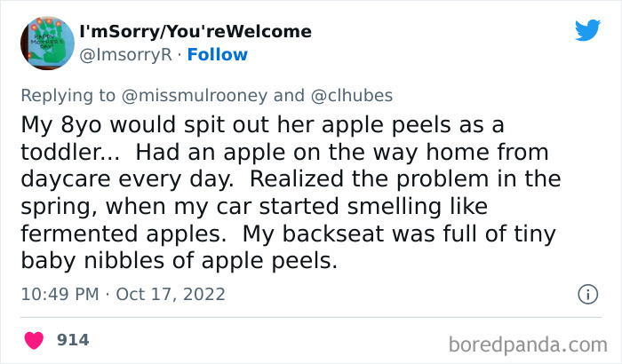Click the Twitter bird logo
Viewport: 622px width, 364px height.
[x=587, y=31]
